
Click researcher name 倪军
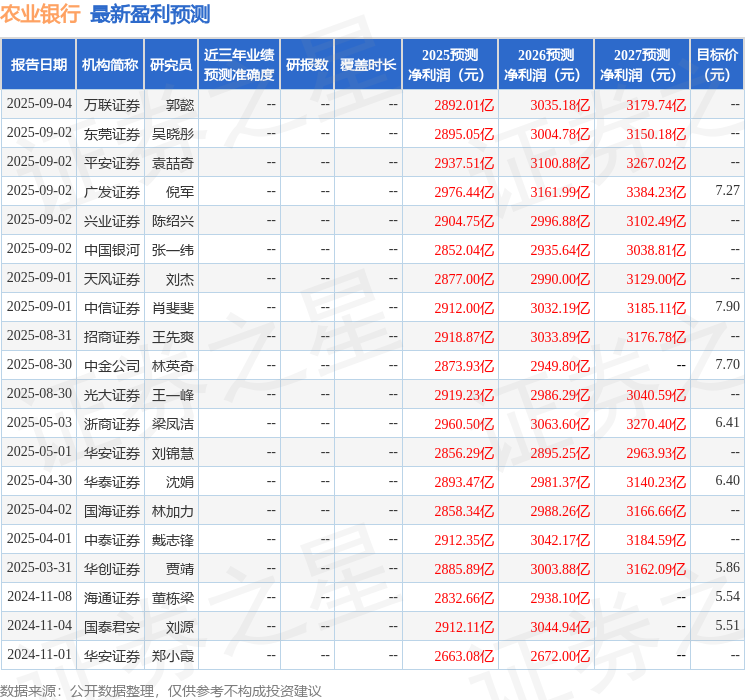coord(180,192)
